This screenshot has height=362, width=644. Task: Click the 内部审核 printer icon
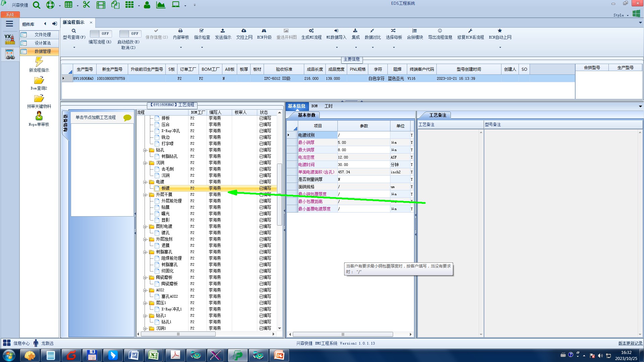click(x=180, y=31)
